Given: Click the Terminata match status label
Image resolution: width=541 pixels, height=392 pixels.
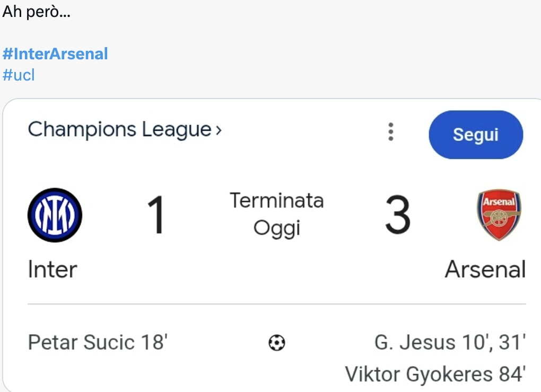Looking at the screenshot, I should point(276,201).
